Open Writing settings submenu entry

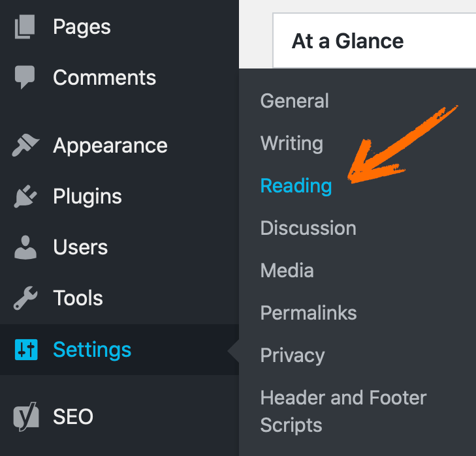[x=292, y=144]
